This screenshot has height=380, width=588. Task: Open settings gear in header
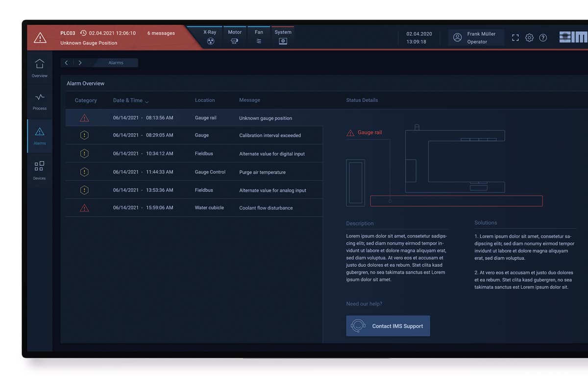(x=529, y=38)
